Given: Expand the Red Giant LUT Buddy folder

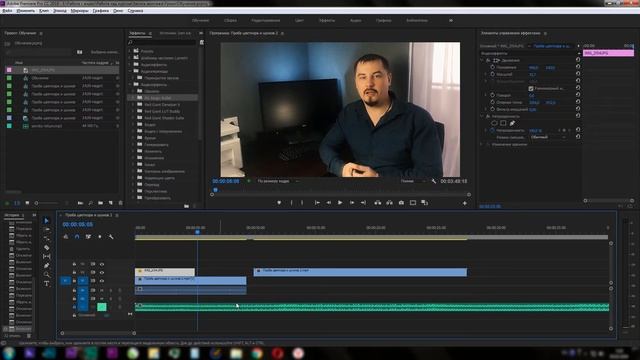Looking at the screenshot, I should coord(133,111).
